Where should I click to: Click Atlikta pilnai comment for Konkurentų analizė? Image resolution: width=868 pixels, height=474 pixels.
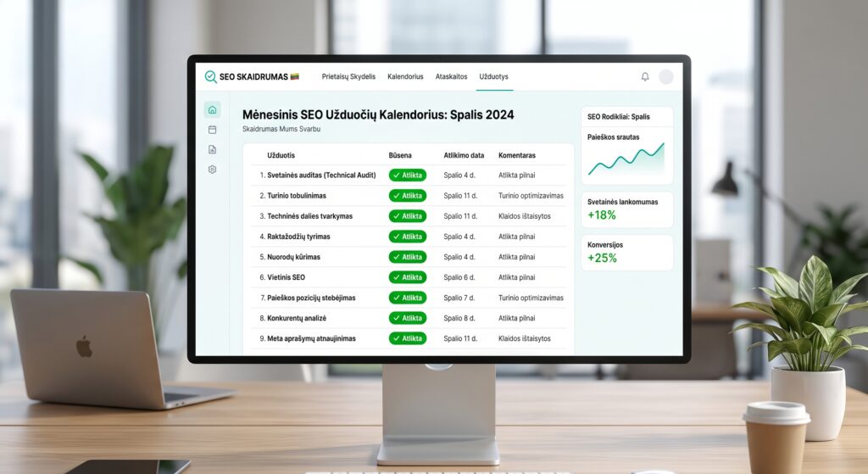pyautogui.click(x=516, y=318)
